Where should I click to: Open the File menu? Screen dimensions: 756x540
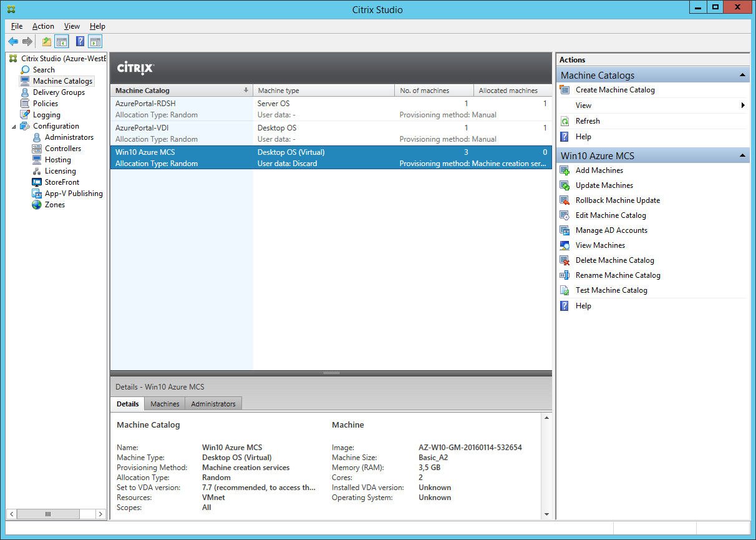[17, 26]
